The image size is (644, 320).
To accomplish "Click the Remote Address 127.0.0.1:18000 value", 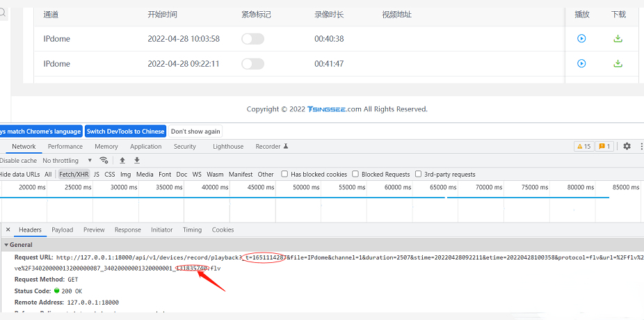I will point(92,303).
